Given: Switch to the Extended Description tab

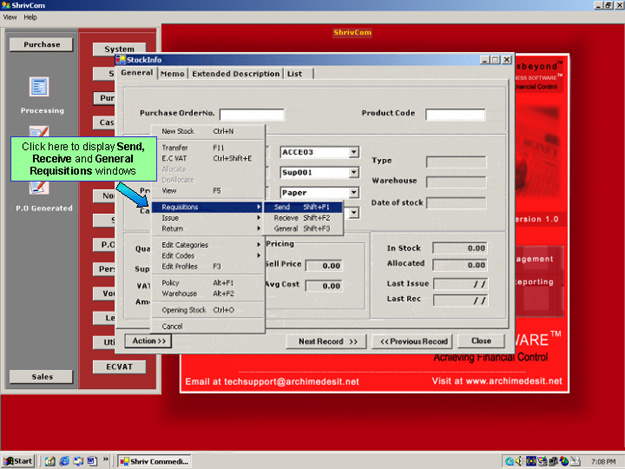Looking at the screenshot, I should (236, 73).
